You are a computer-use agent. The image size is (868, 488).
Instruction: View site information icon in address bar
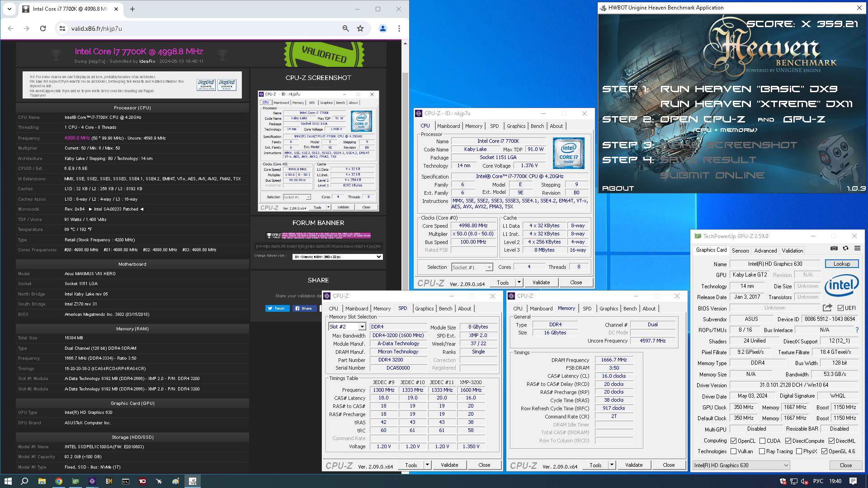pyautogui.click(x=62, y=28)
